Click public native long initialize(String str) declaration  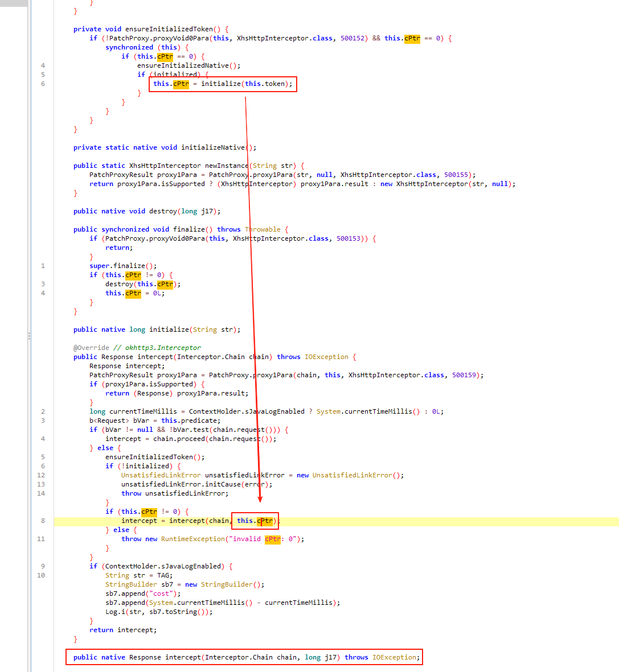point(157,329)
